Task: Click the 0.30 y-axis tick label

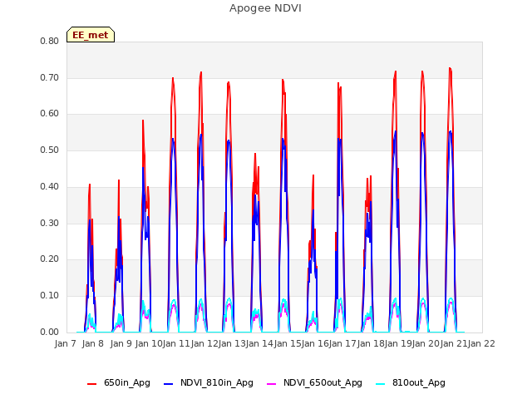Action: (x=50, y=224)
